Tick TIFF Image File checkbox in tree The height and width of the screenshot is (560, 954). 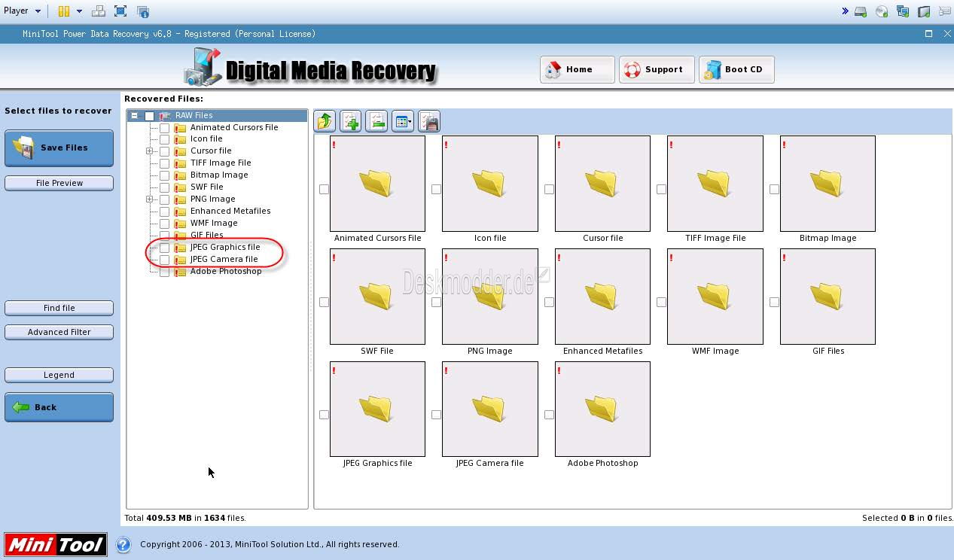pyautogui.click(x=164, y=163)
